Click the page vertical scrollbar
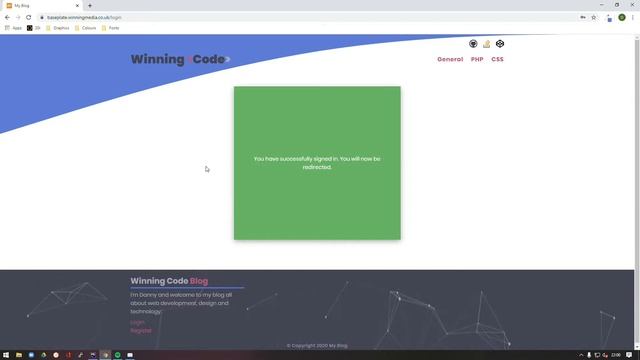Image resolution: width=640 pixels, height=360 pixels. pyautogui.click(x=637, y=192)
